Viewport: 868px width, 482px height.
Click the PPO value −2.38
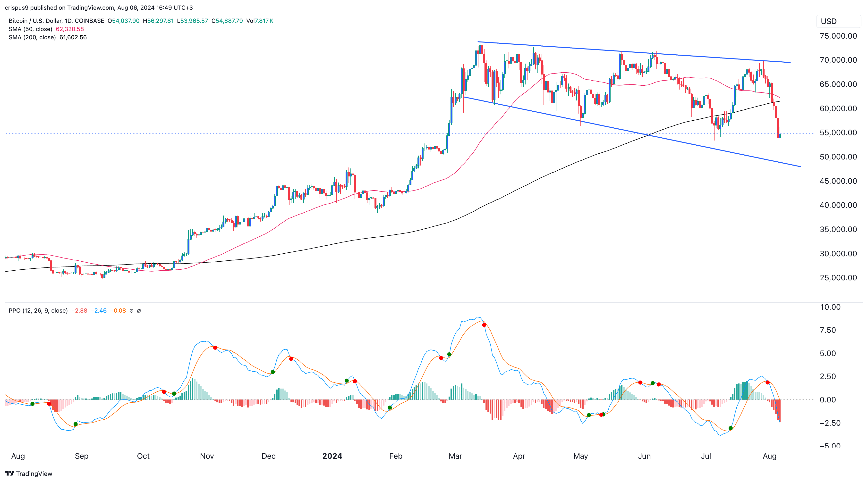point(79,311)
